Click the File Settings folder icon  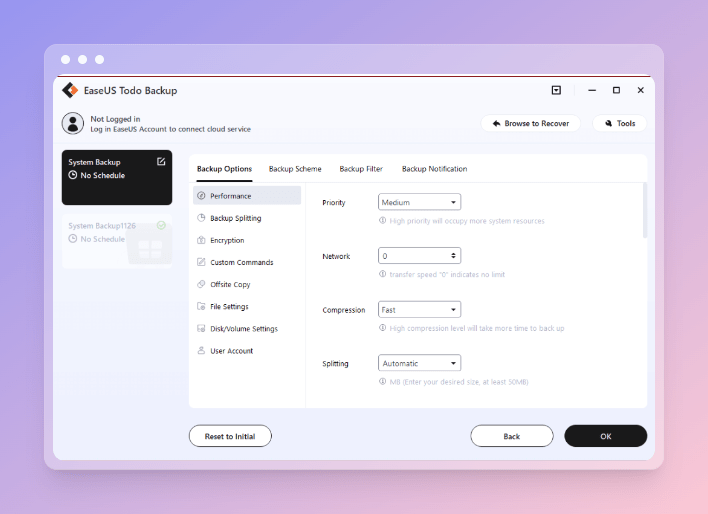click(201, 306)
